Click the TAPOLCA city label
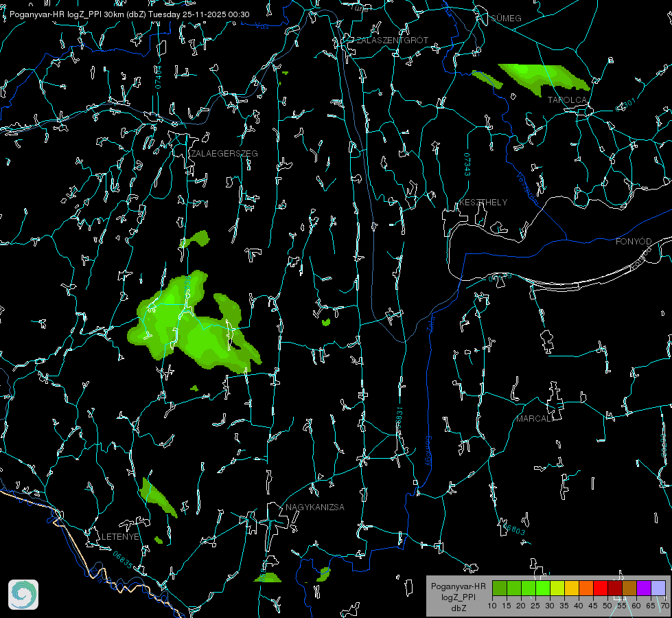 pos(567,100)
